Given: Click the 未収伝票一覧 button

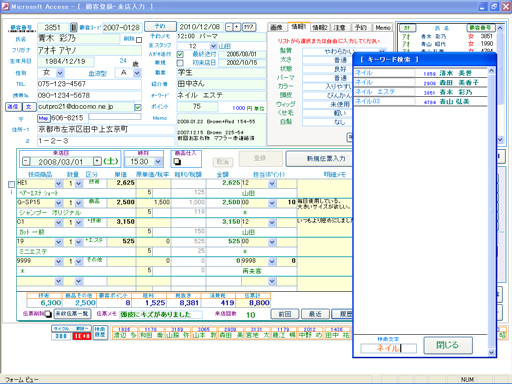Looking at the screenshot, I should (x=72, y=314).
